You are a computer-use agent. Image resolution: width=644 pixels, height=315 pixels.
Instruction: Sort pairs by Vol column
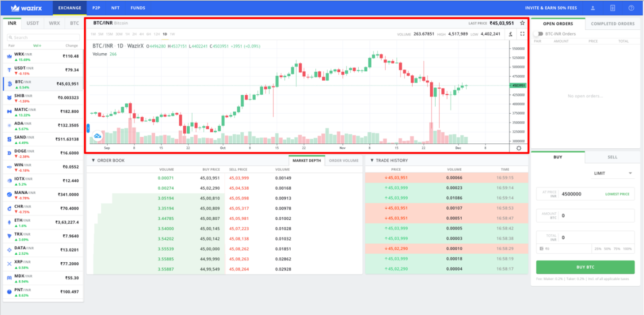tap(37, 46)
